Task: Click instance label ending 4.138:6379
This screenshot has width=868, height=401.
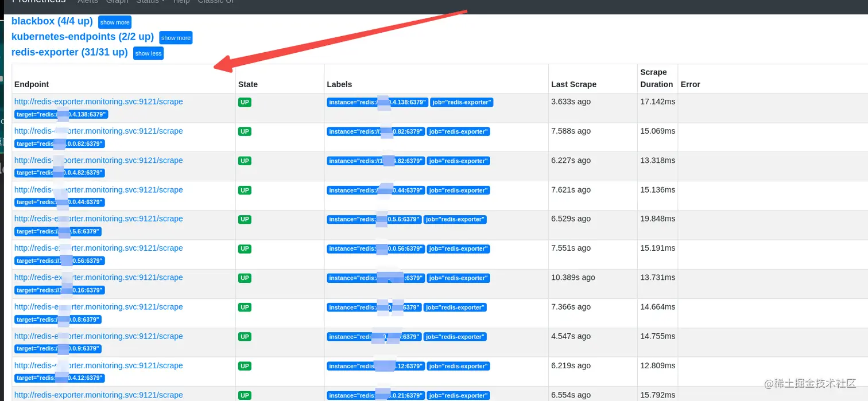Action: pyautogui.click(x=378, y=103)
